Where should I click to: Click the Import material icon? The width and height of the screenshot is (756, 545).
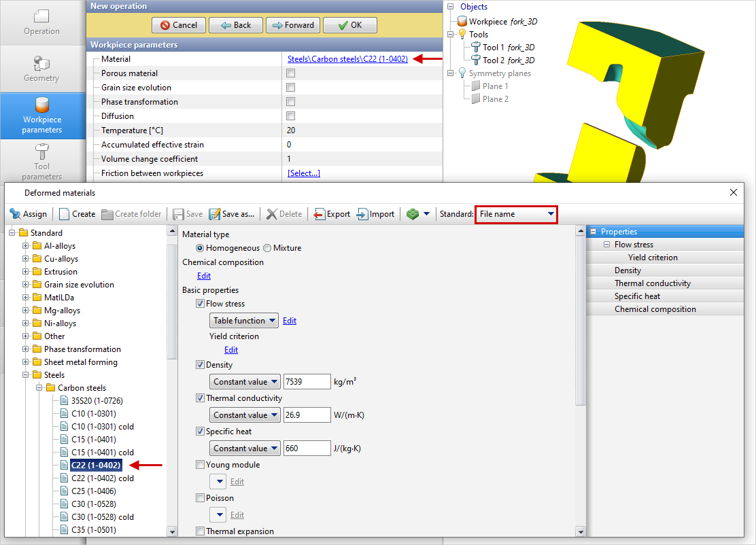point(362,214)
